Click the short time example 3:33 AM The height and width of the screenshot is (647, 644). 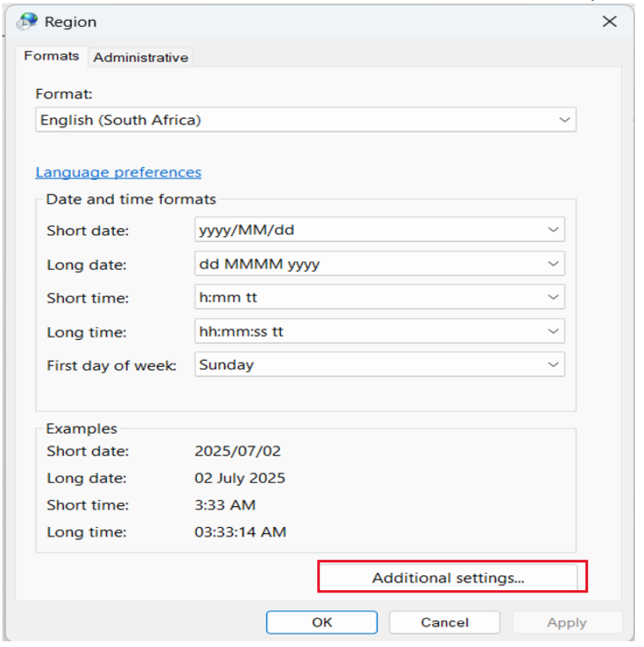click(225, 505)
